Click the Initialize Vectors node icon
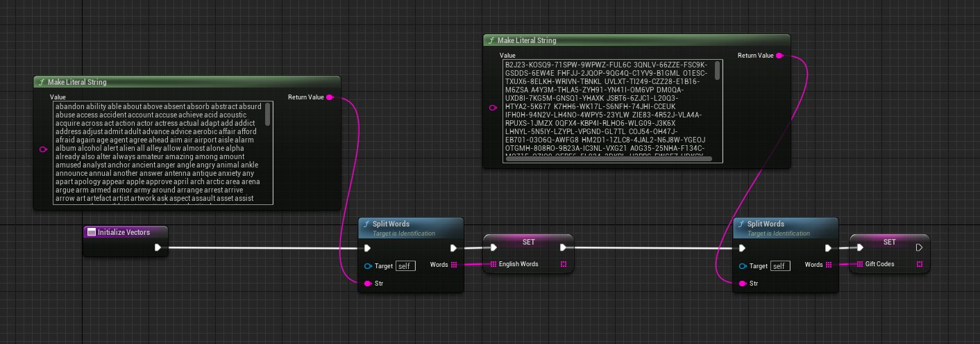 pos(92,232)
